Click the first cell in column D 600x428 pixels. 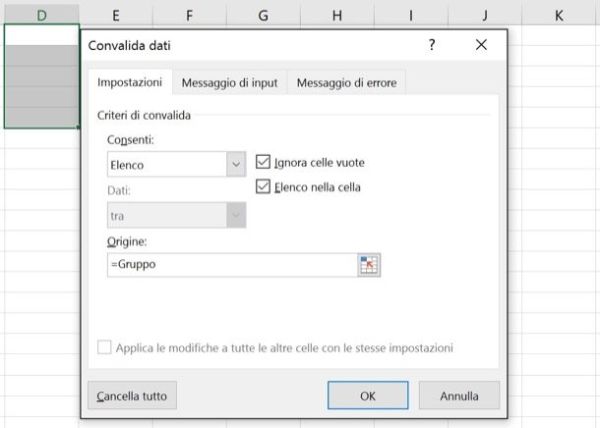41,33
